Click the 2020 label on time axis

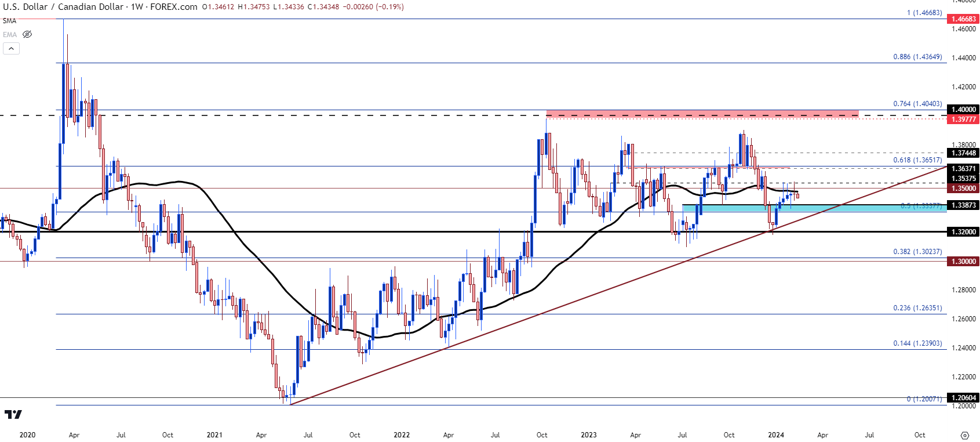(27, 435)
